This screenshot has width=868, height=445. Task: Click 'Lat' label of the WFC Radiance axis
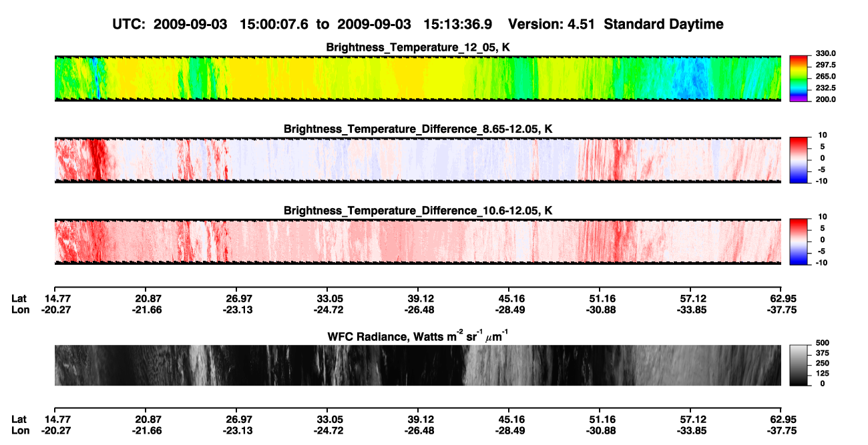tap(19, 419)
